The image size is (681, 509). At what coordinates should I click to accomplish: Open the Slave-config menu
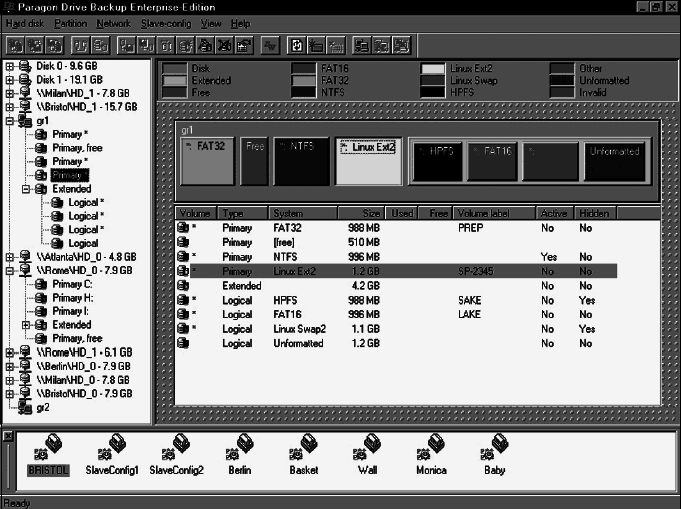click(166, 22)
